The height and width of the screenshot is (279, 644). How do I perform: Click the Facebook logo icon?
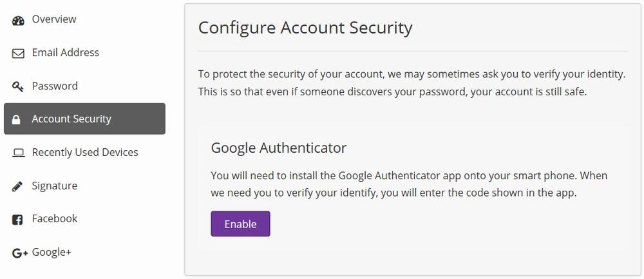coord(17,220)
